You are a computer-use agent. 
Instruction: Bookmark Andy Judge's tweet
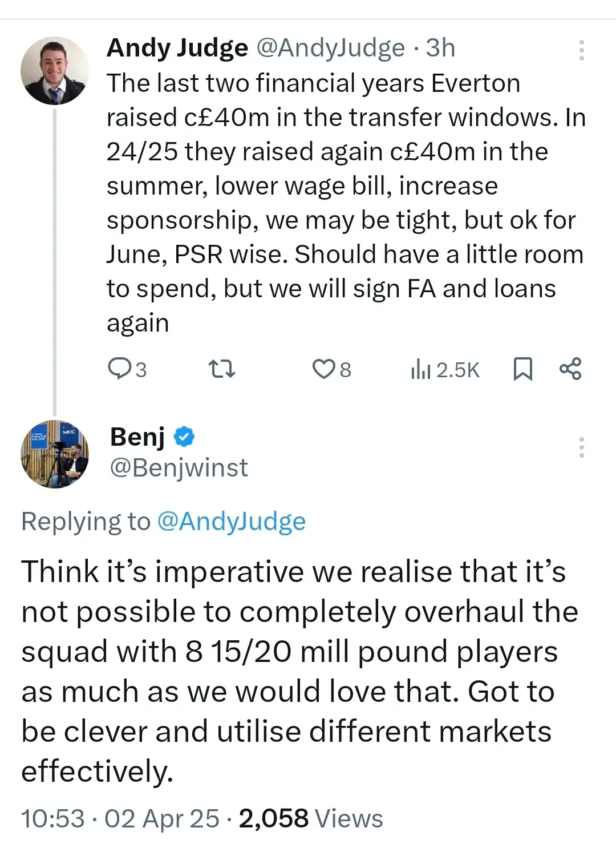click(x=522, y=369)
